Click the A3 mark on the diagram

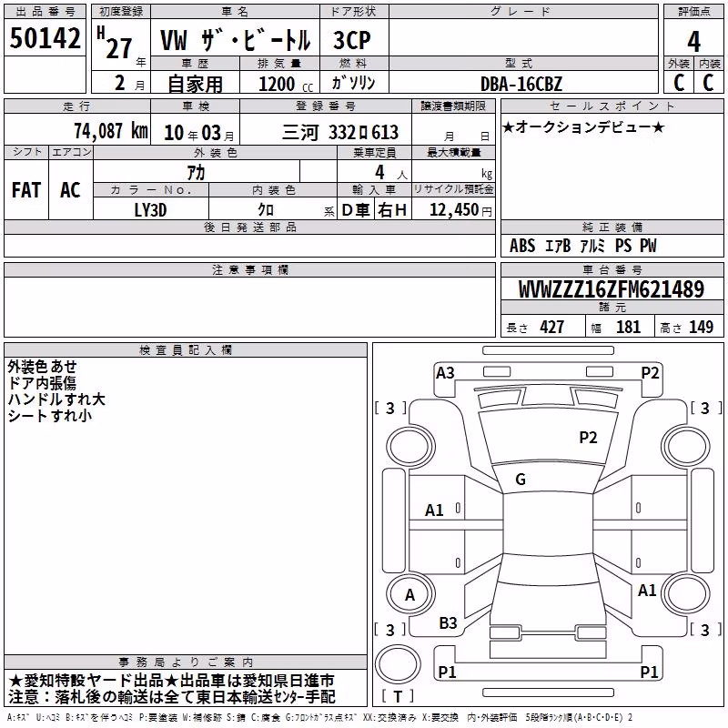[x=445, y=373]
